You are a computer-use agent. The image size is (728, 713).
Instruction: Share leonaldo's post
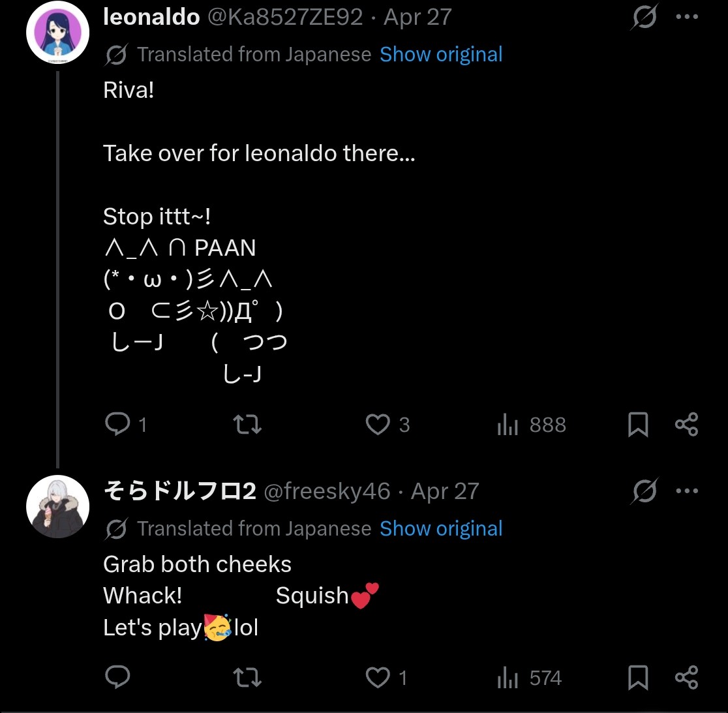tap(686, 425)
